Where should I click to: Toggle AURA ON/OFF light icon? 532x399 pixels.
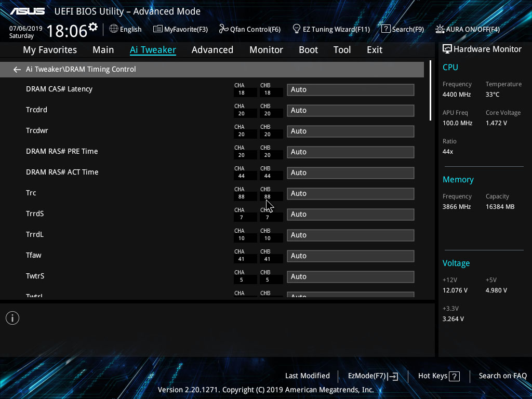click(440, 29)
